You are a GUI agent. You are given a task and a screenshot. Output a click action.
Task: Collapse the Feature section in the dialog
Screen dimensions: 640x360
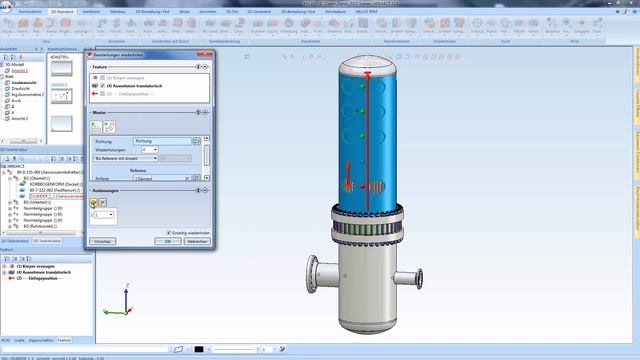click(205, 67)
